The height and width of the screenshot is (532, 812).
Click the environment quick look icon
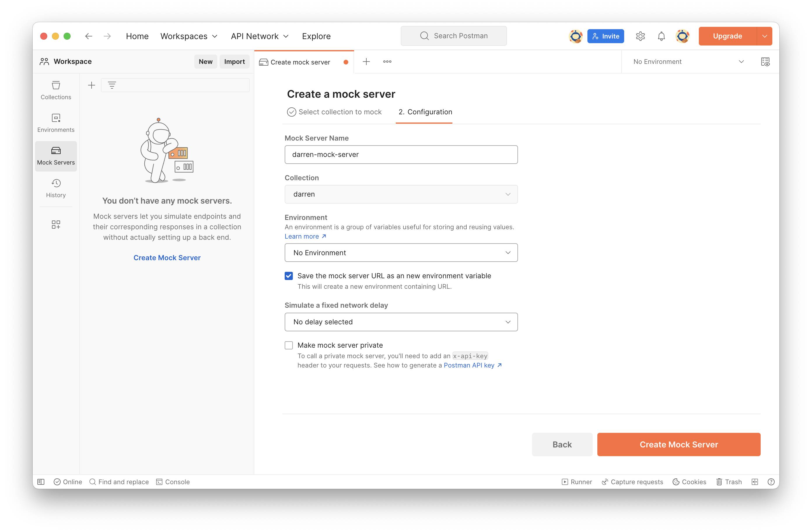click(x=765, y=62)
